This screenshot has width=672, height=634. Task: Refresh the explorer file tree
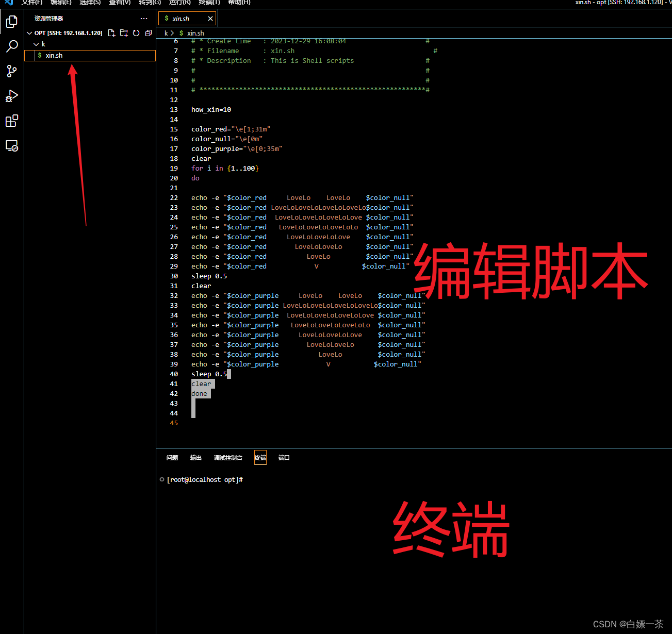tap(136, 33)
